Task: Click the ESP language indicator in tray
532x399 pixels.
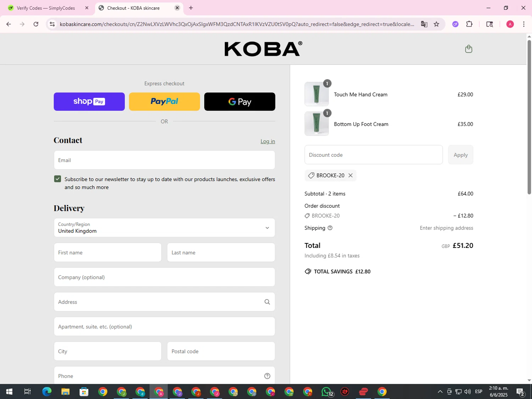Action: pos(478,392)
